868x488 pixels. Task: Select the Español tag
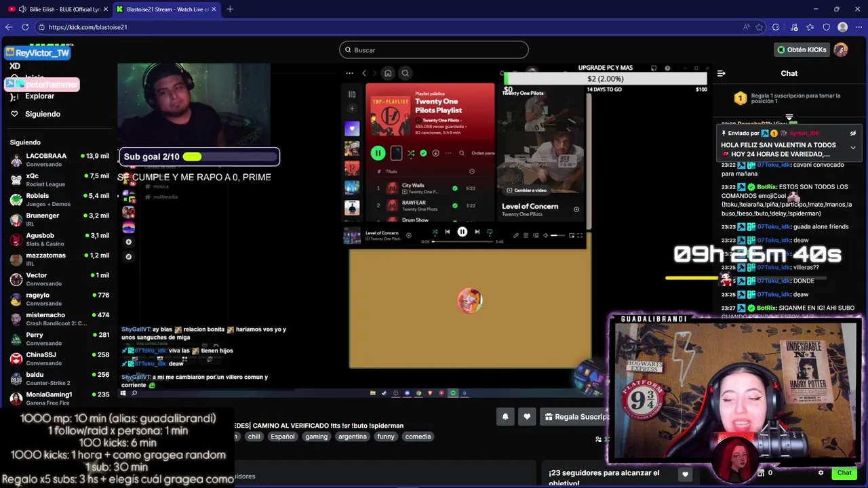[283, 436]
